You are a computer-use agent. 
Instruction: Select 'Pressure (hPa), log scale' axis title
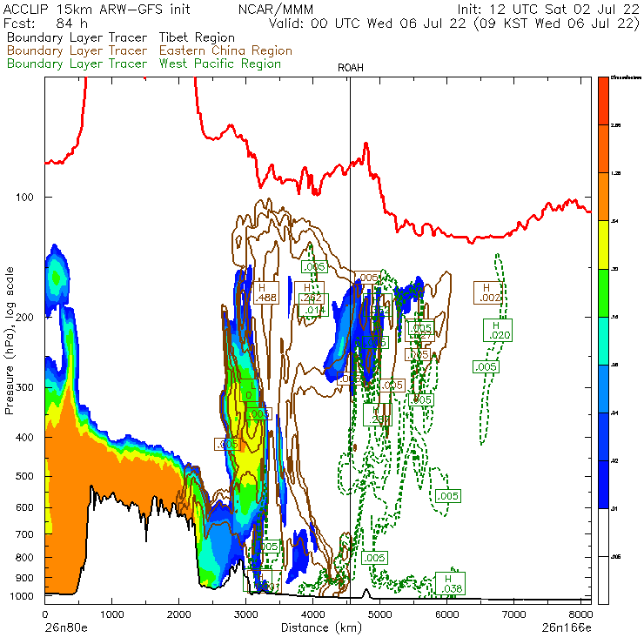(10, 340)
